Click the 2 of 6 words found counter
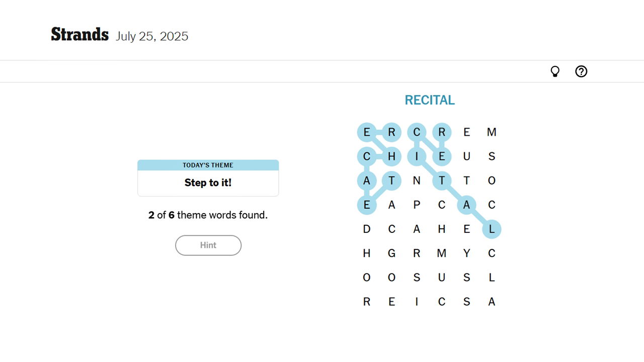Screen dimensions: 644x362 [x=208, y=215]
